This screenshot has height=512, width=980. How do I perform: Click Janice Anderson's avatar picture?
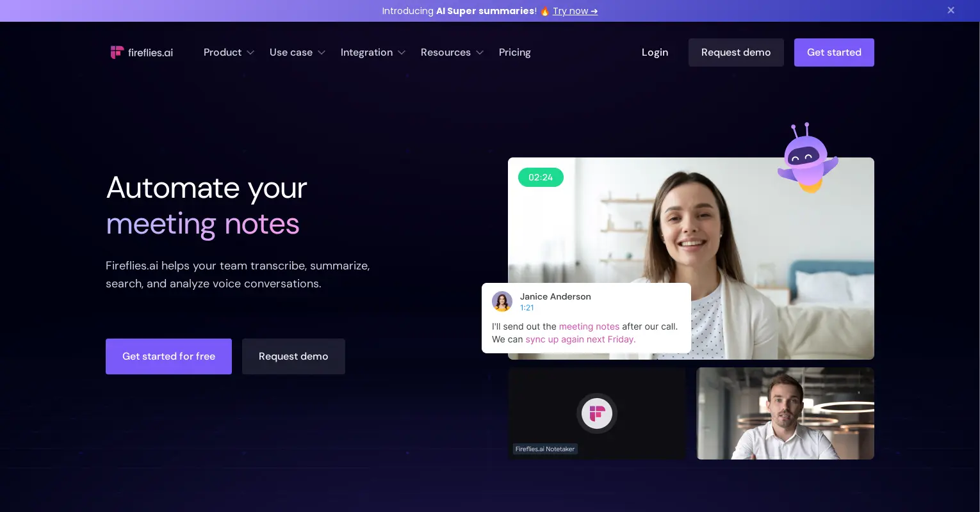[502, 301]
